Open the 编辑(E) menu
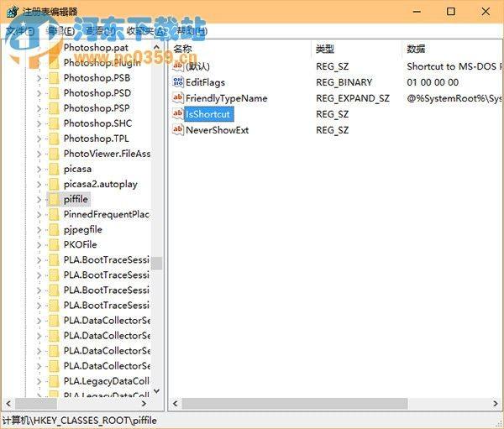This screenshot has height=429, width=504. (x=60, y=31)
